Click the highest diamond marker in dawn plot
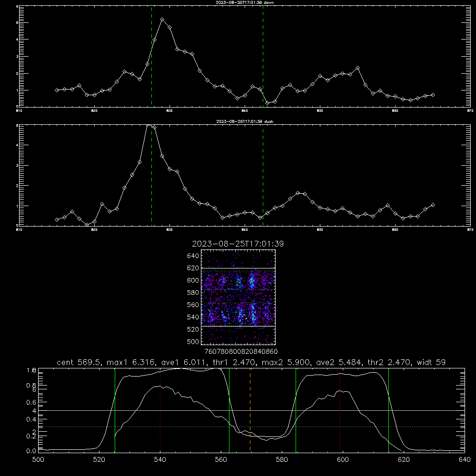Viewport: 476px width, 476px height. coord(162,19)
